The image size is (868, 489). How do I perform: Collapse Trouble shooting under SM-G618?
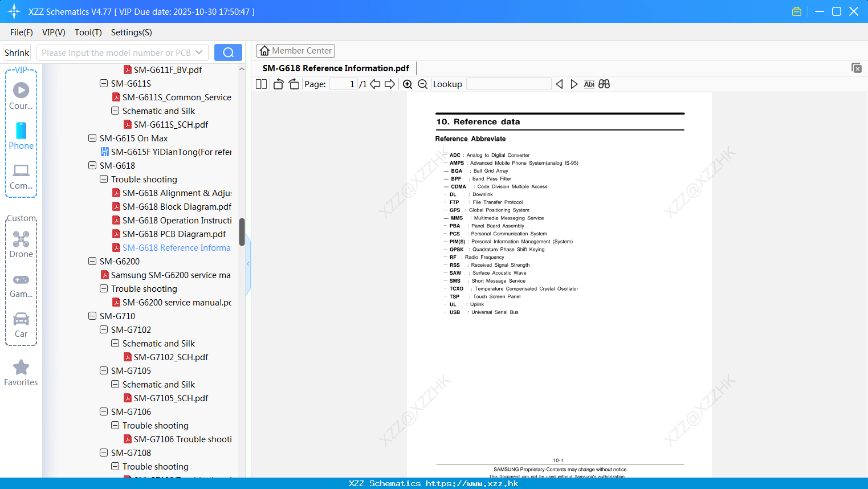coord(104,179)
